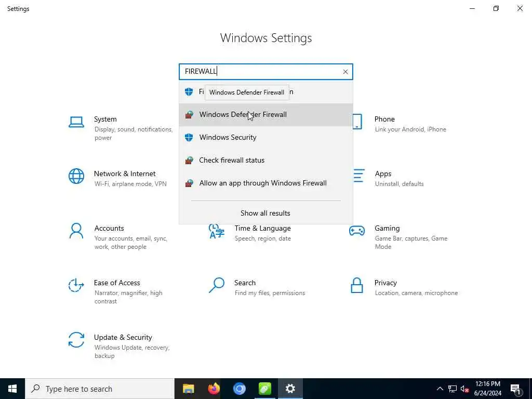This screenshot has width=532, height=399.
Task: Launch Firefox from the taskbar
Action: coord(214,389)
